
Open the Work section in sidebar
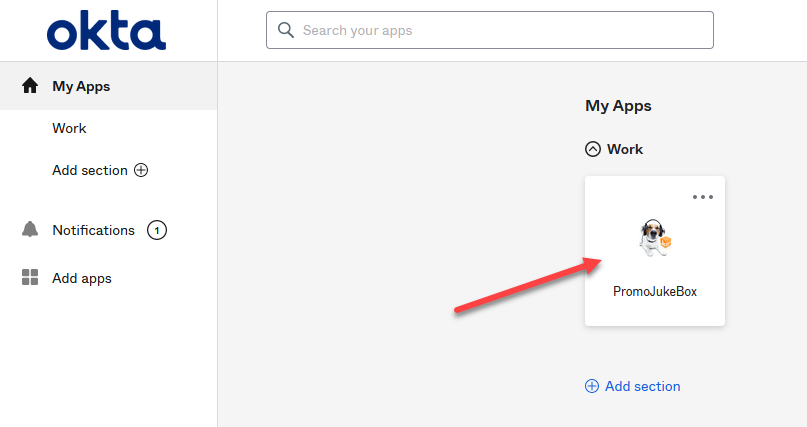(x=69, y=128)
